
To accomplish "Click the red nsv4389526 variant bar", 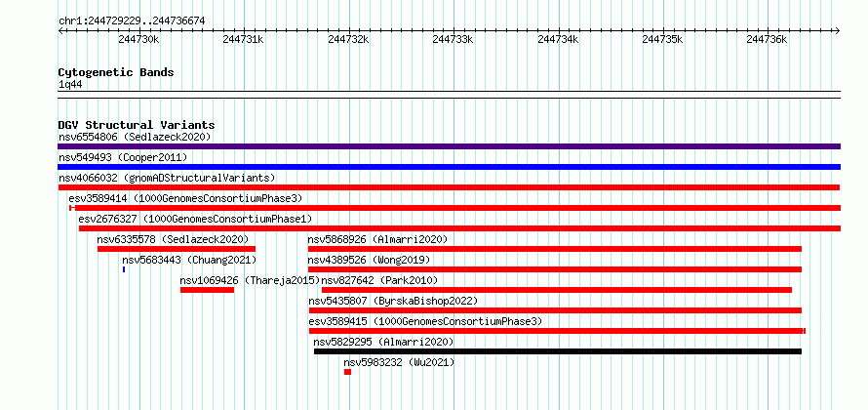I will [555, 269].
